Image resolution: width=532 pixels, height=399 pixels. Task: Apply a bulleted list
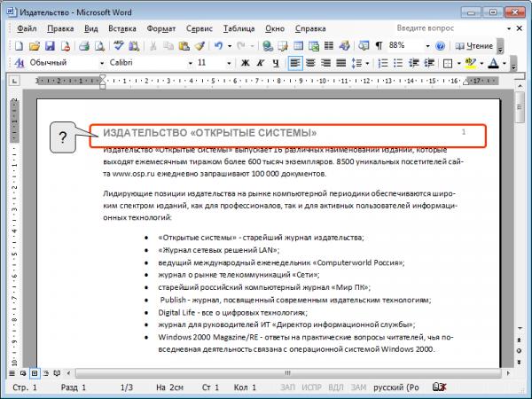pyautogui.click(x=398, y=63)
